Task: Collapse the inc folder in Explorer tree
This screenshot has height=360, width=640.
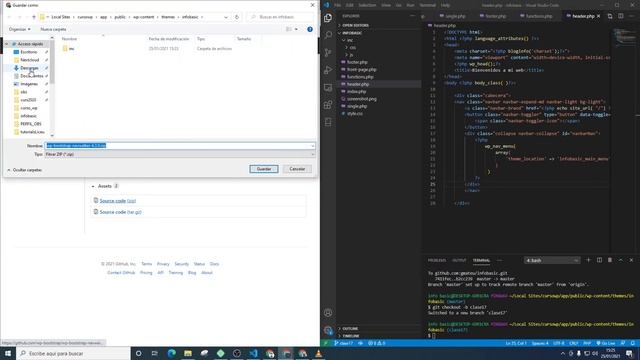Action: point(349,40)
